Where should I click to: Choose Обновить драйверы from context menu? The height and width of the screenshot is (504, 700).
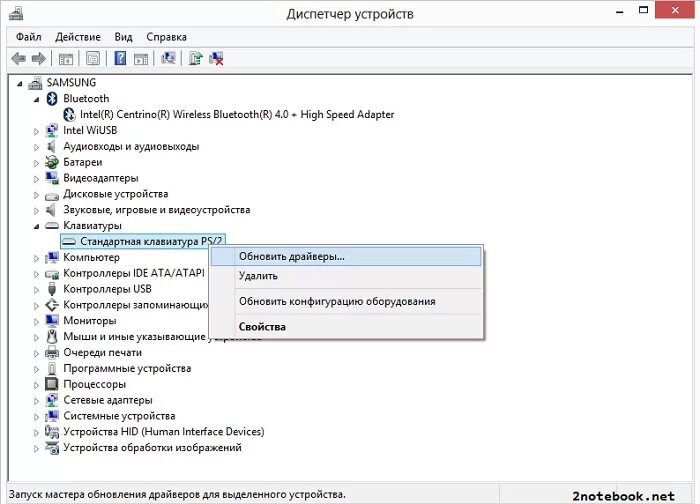(x=346, y=257)
